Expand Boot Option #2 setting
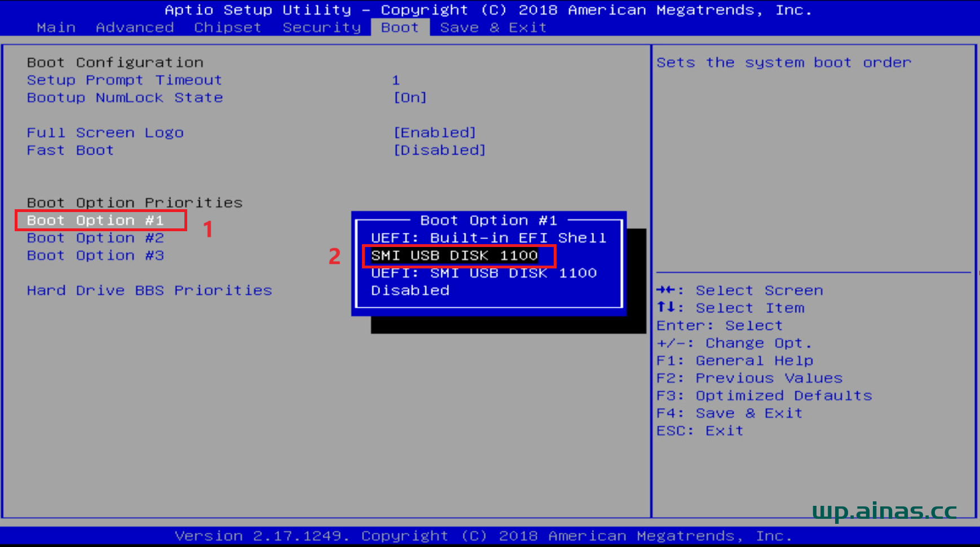This screenshot has width=980, height=547. pos(95,238)
